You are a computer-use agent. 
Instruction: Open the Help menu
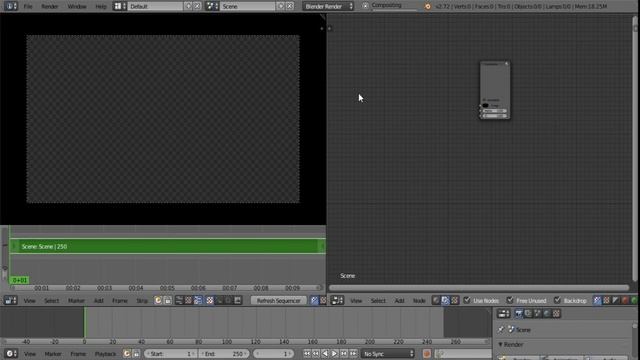click(100, 7)
